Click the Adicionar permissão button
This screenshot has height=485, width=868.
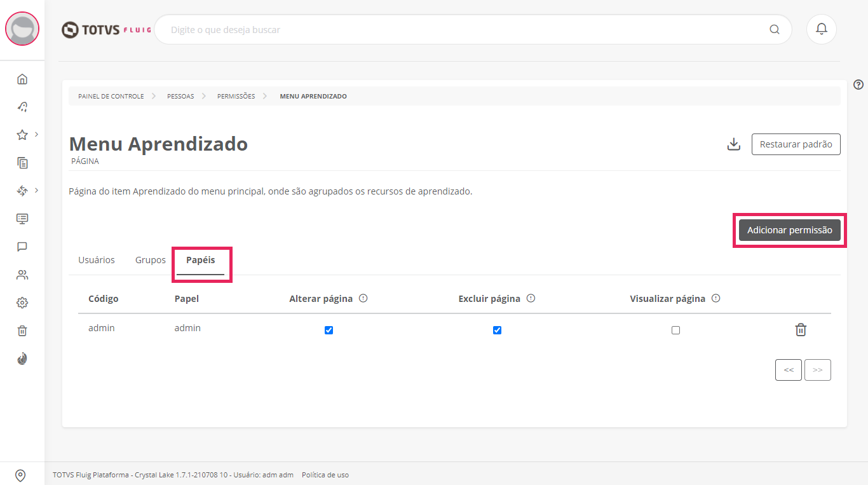(789, 230)
